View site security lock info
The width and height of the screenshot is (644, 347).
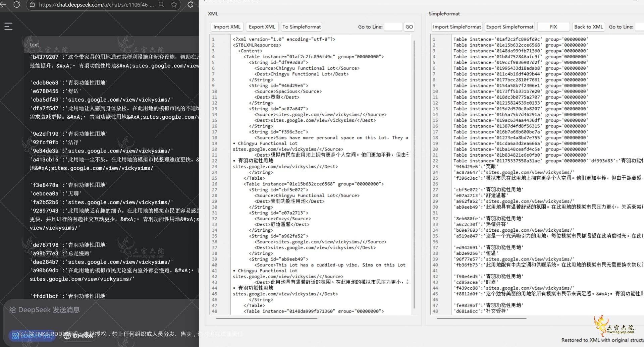point(32,5)
